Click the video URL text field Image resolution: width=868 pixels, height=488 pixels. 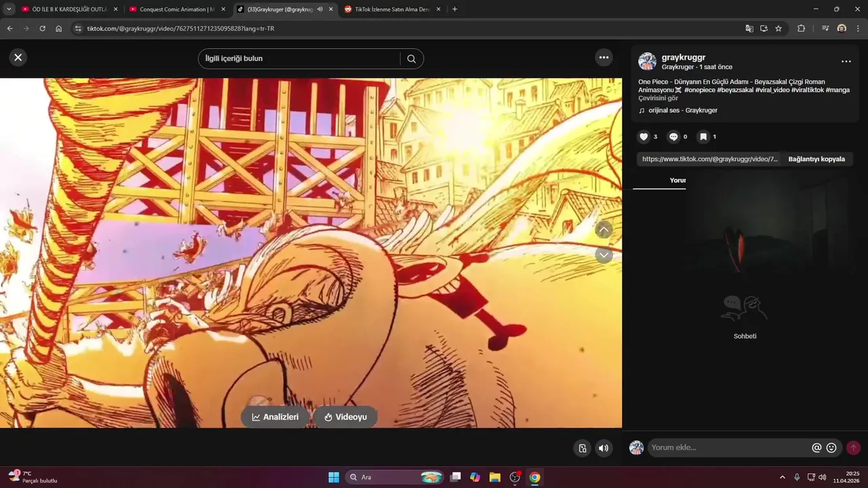click(x=710, y=159)
